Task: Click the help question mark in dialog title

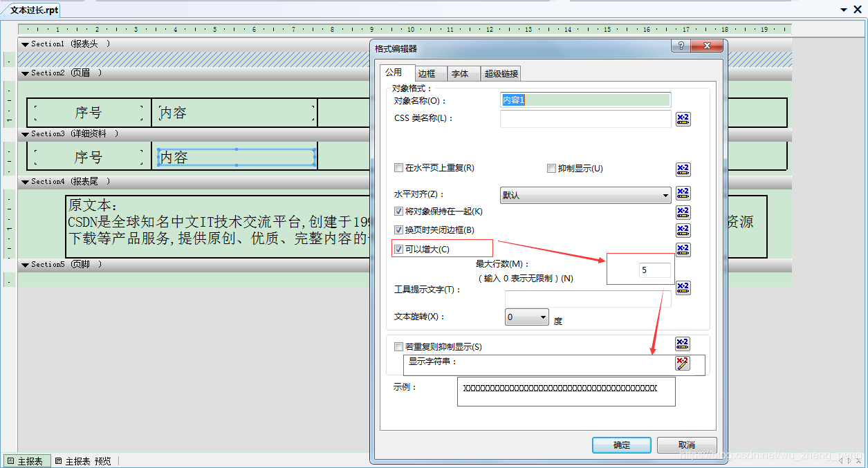Action: (680, 46)
